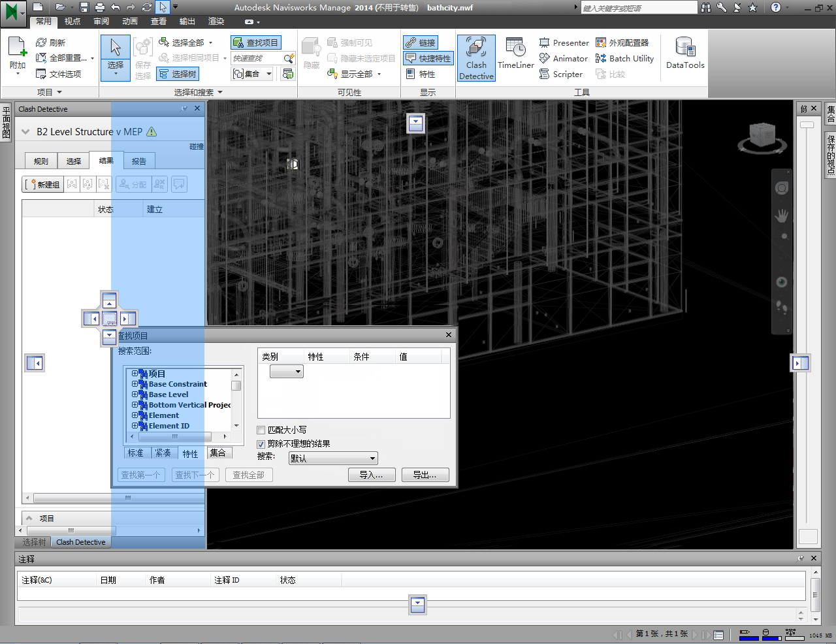Open the TimeLiner tool
836x644 pixels.
coord(516,54)
